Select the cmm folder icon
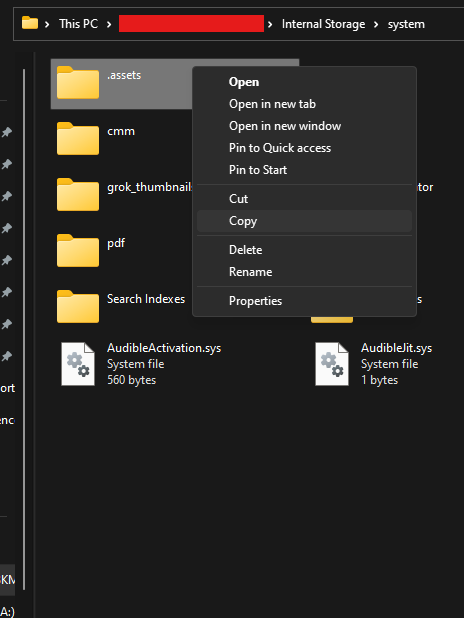 pyautogui.click(x=78, y=138)
